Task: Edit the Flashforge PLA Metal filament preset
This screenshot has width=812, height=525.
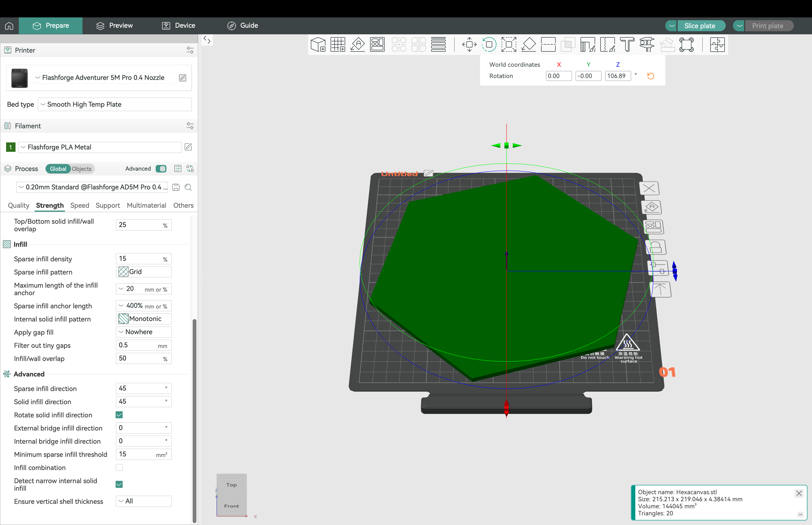Action: click(x=188, y=147)
